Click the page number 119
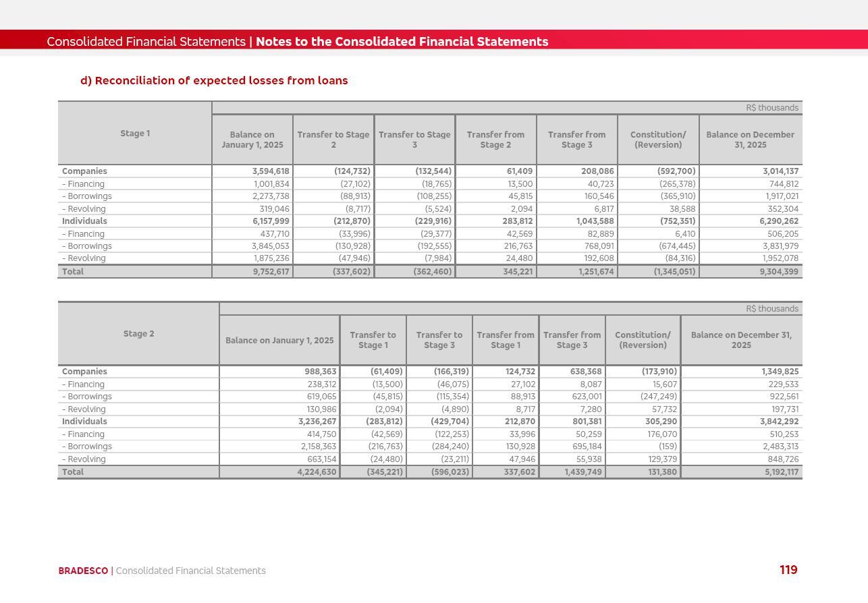The width and height of the screenshot is (868, 603). point(788,570)
